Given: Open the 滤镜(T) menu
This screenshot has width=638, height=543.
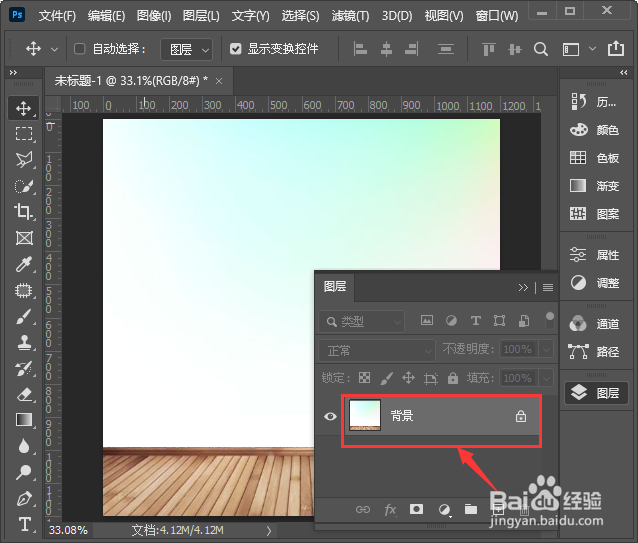Looking at the screenshot, I should (x=350, y=16).
